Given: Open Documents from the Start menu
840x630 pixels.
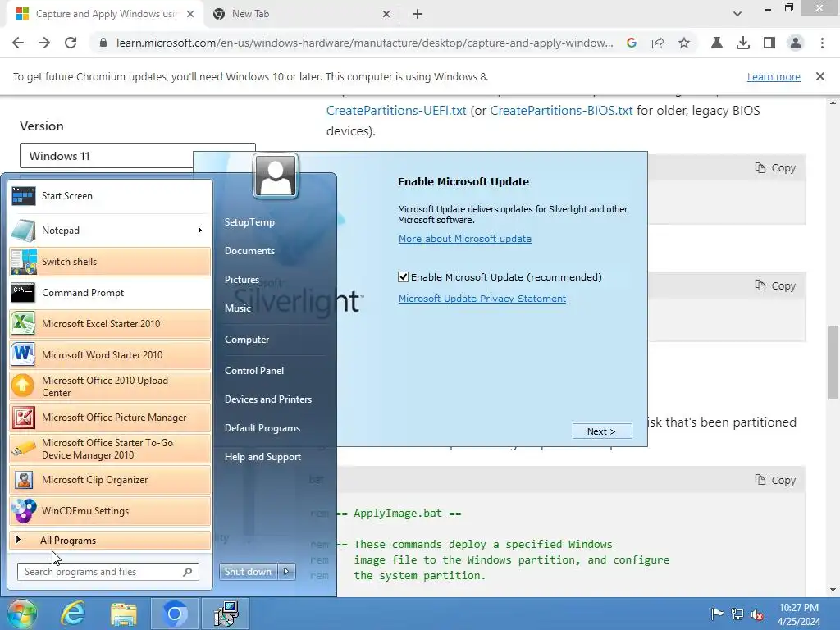Looking at the screenshot, I should [249, 251].
